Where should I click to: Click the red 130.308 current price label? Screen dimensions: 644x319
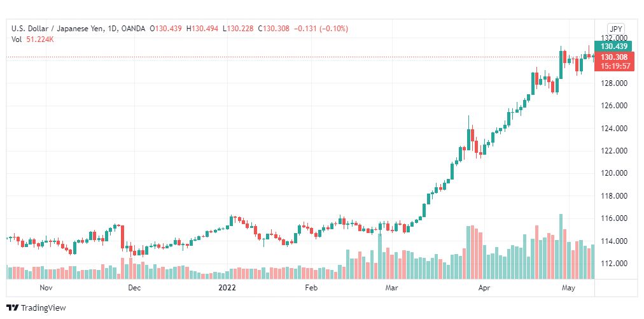coord(613,57)
